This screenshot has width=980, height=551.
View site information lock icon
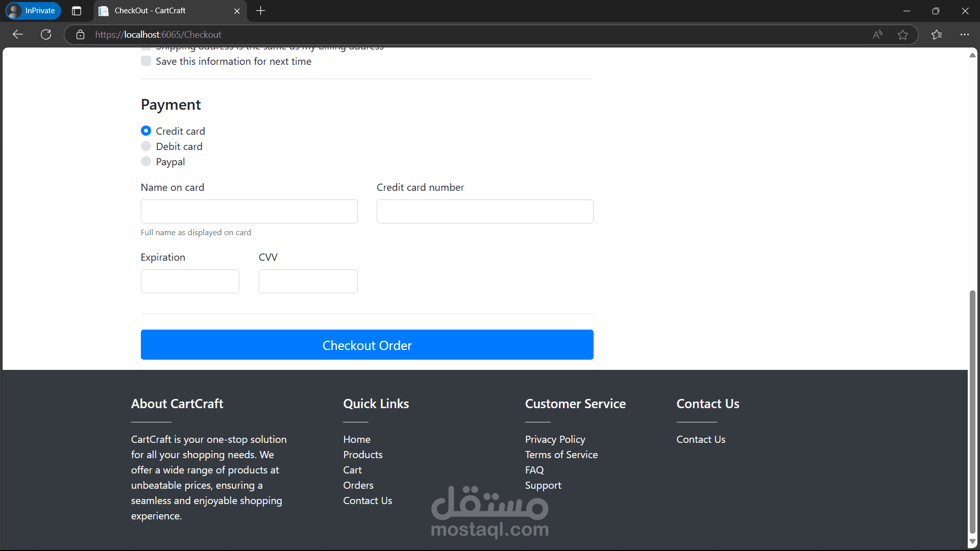click(80, 35)
